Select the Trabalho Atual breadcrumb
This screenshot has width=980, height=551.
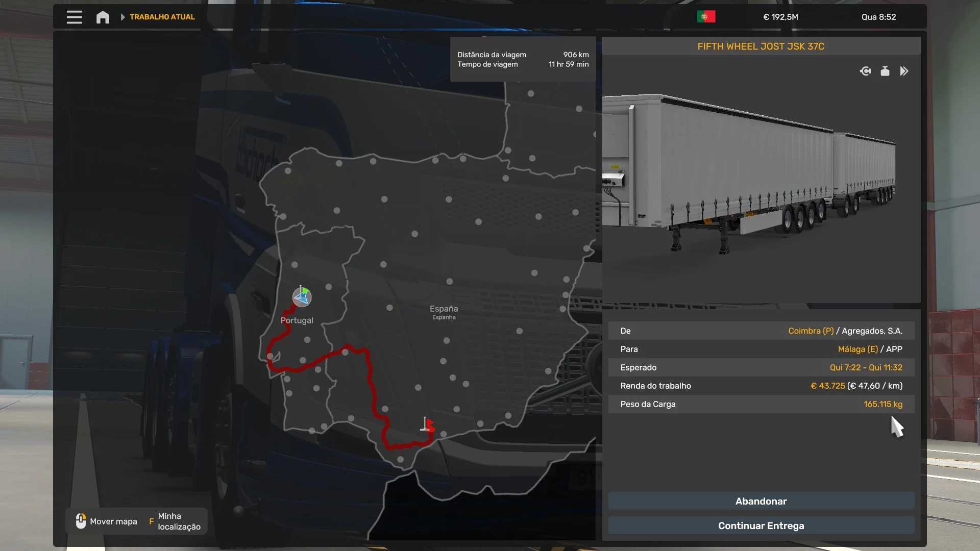pyautogui.click(x=162, y=17)
